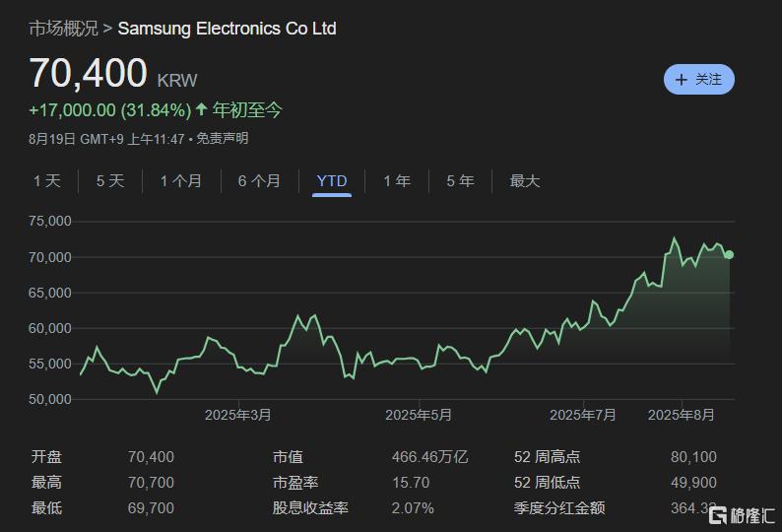Show the 最大 maximum chart range
This screenshot has width=782, height=532.
click(525, 180)
